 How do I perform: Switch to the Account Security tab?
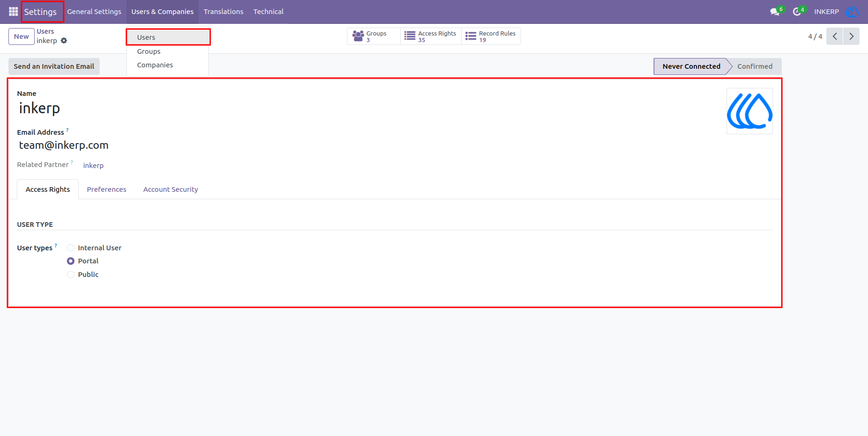click(x=170, y=189)
